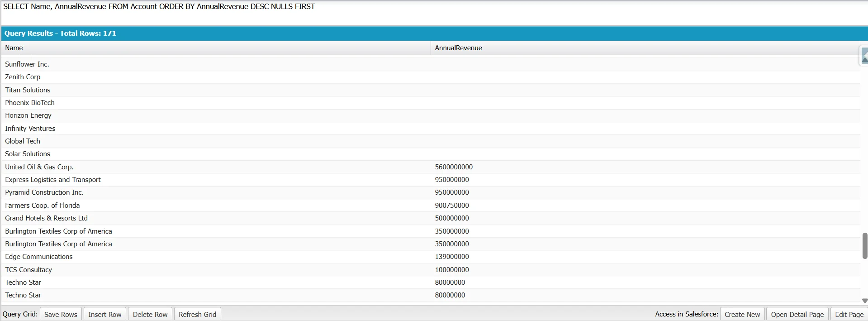Select the Phoenix BioTech row

tap(431, 103)
